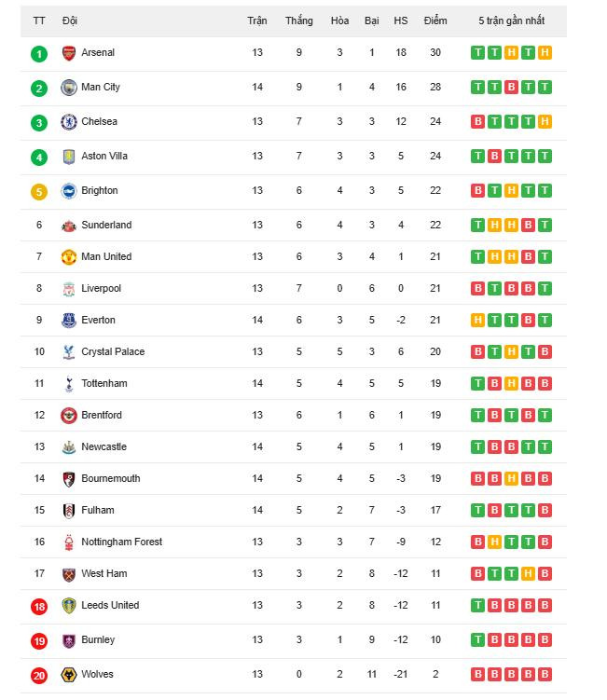Click the Burnley club crest icon
Screen dimensions: 607x700
click(68, 640)
